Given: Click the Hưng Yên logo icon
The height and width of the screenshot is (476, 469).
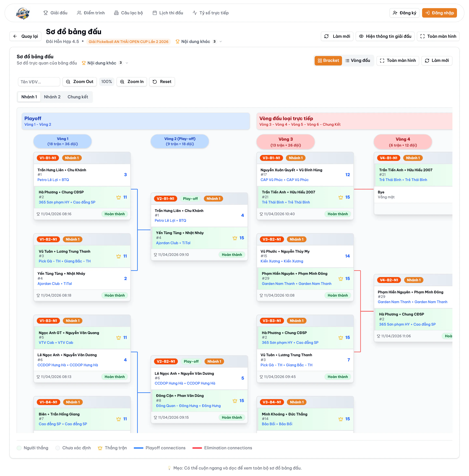Looking at the screenshot, I should coord(23,13).
